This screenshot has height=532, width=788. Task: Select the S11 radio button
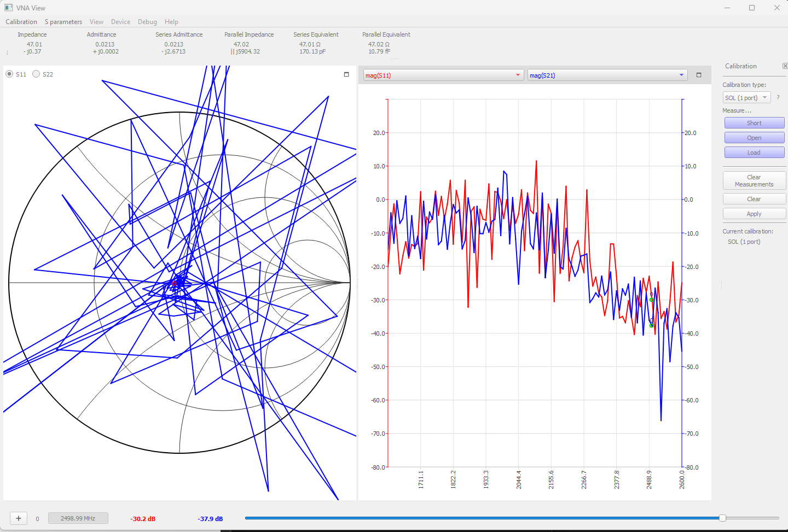click(10, 74)
